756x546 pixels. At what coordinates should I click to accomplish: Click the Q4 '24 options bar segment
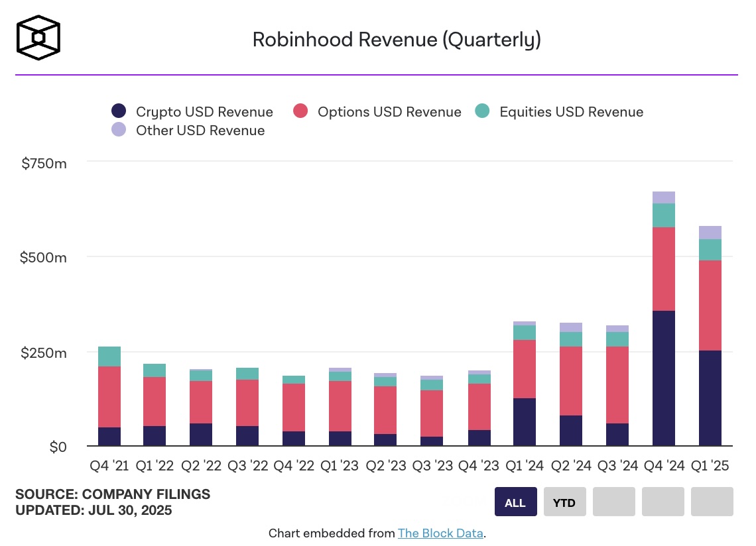663,269
